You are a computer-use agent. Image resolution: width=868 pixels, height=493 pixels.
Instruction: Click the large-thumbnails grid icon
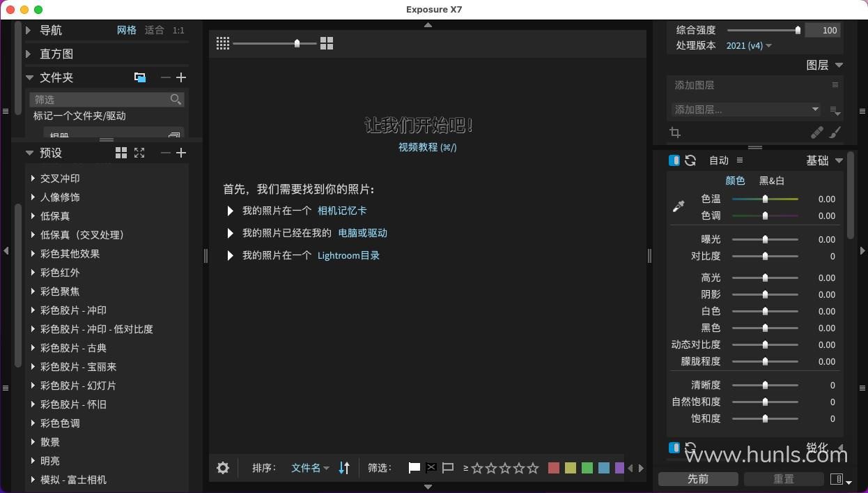[327, 43]
